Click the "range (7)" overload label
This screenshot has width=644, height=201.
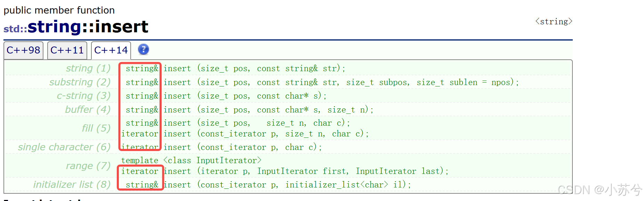coord(88,166)
